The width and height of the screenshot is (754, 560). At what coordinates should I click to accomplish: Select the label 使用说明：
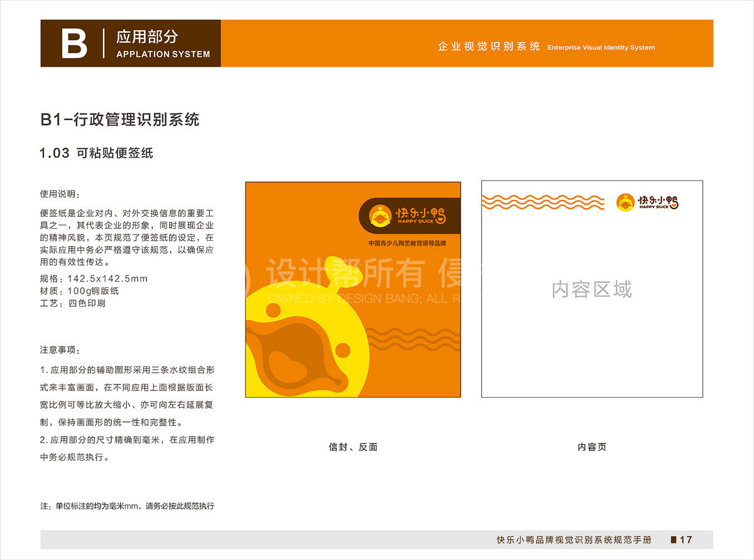(60, 194)
